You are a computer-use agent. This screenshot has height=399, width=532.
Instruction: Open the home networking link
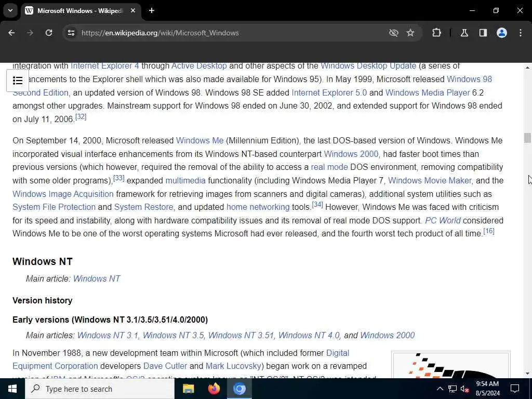point(258,207)
